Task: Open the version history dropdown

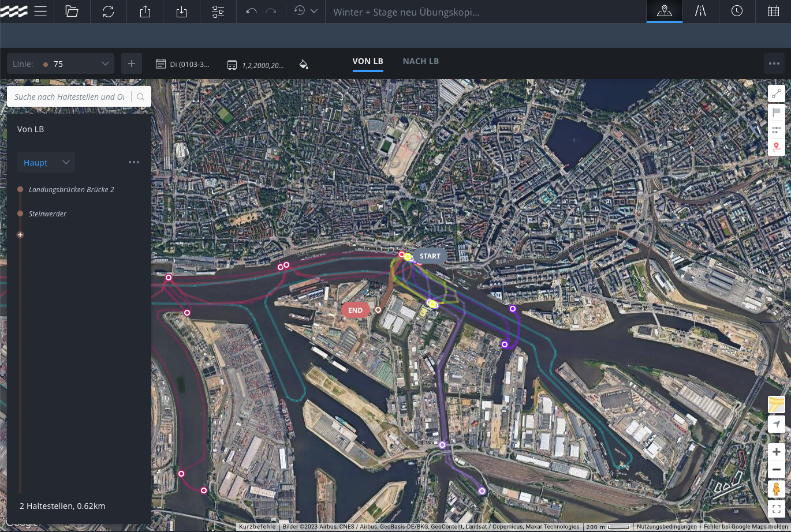Action: click(305, 12)
